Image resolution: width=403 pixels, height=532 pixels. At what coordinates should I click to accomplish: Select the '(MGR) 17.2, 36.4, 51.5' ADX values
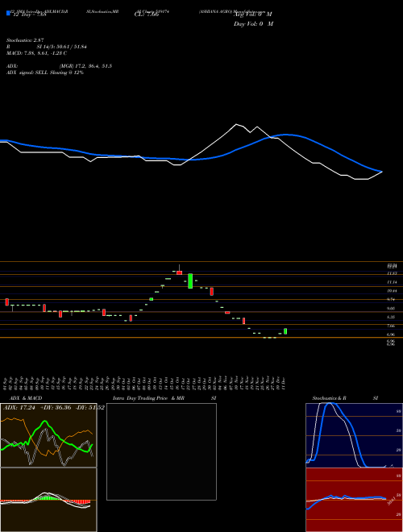85,66
